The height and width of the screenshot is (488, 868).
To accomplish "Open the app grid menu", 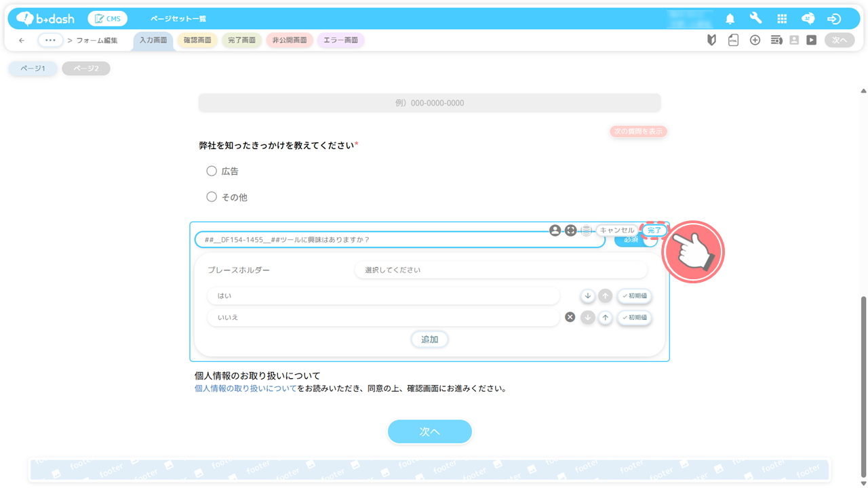I will coord(782,19).
